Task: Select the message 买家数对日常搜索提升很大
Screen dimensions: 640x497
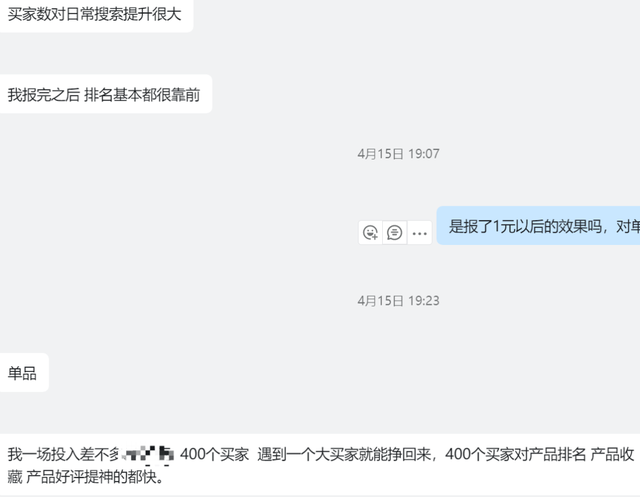Action: (x=94, y=16)
